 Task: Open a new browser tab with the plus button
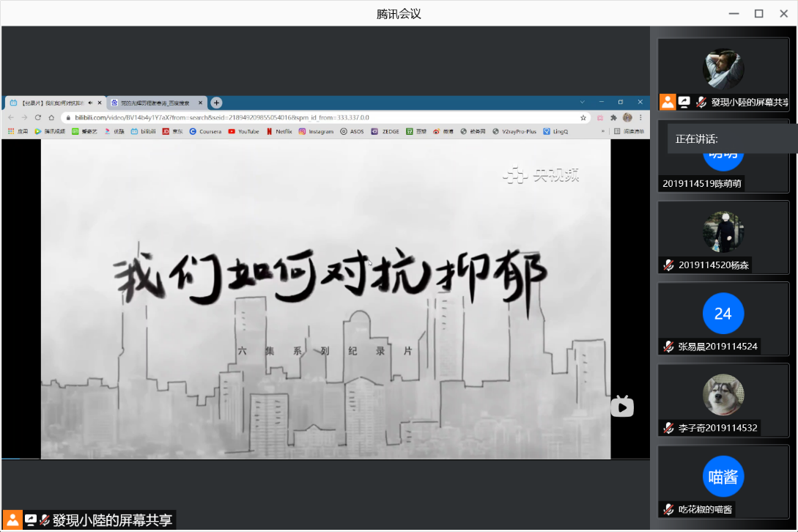pyautogui.click(x=216, y=103)
